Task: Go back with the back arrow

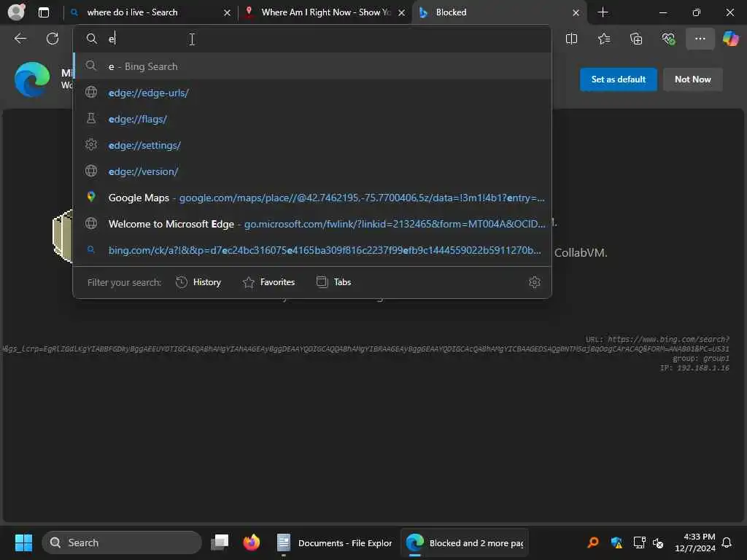Action: click(20, 39)
